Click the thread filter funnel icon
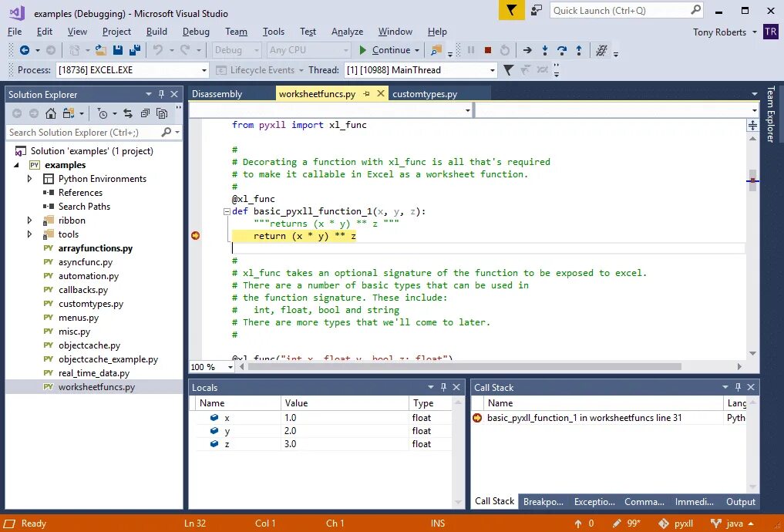784x532 pixels. tap(509, 70)
